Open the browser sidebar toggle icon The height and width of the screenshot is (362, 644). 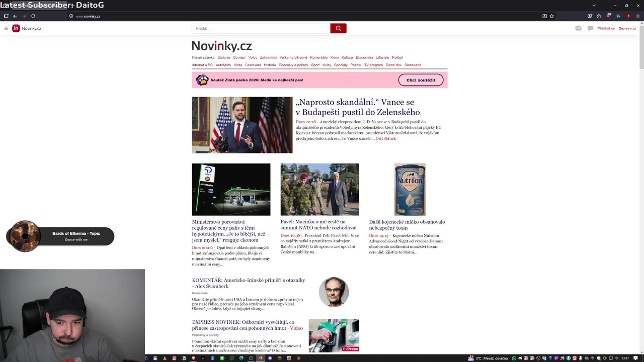6,16
